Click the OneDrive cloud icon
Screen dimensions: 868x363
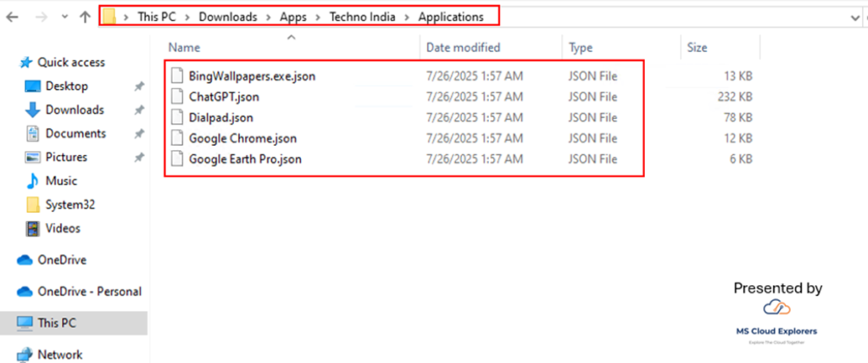(x=25, y=260)
